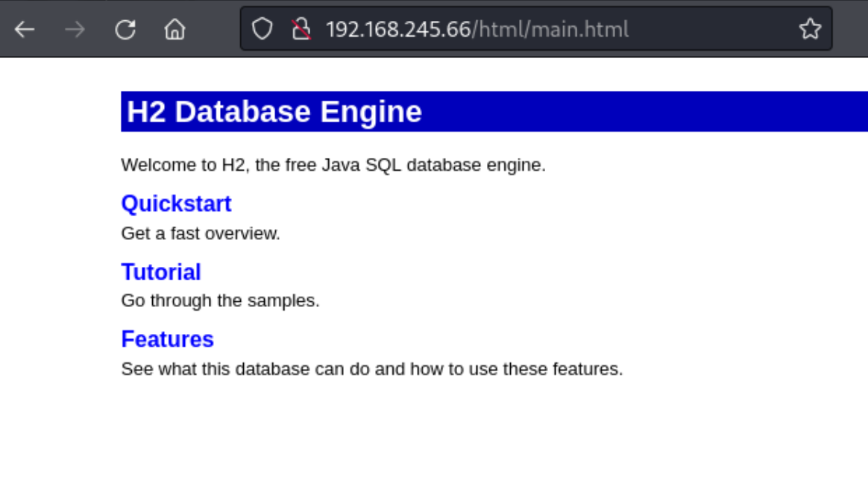Image resolution: width=868 pixels, height=495 pixels.
Task: Click the 'Go through the samples.' text
Action: click(220, 300)
